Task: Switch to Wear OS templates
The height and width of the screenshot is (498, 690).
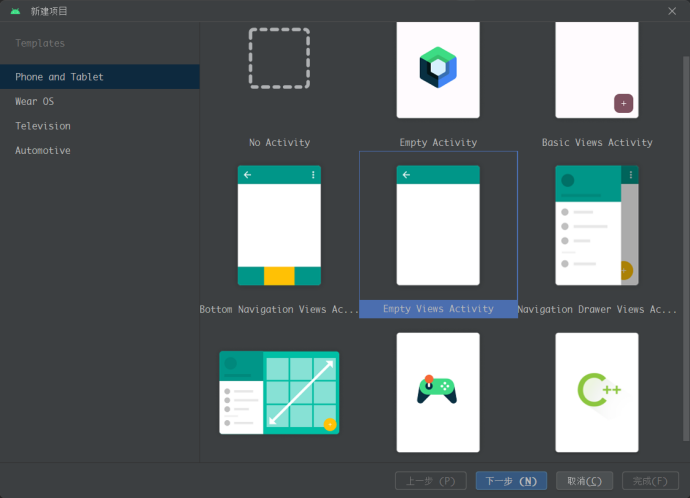Action: pyautogui.click(x=100, y=101)
